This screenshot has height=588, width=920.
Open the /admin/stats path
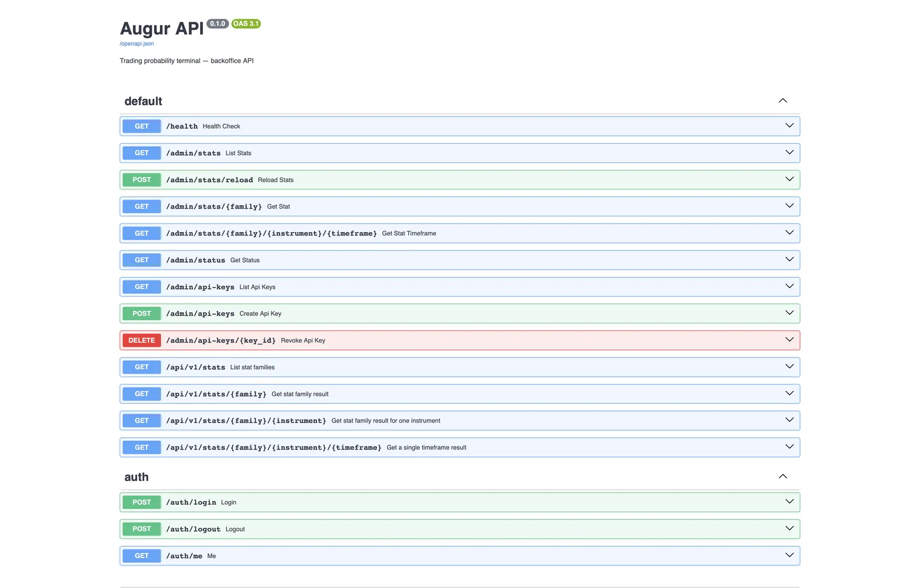pos(193,153)
